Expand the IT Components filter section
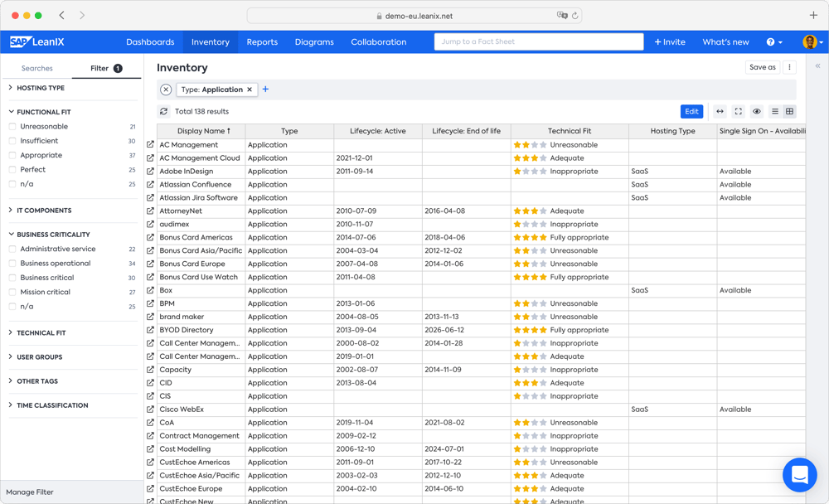 (x=43, y=211)
